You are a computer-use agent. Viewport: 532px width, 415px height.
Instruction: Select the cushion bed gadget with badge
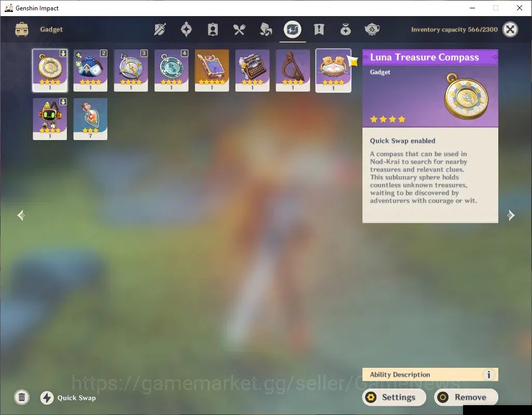333,71
